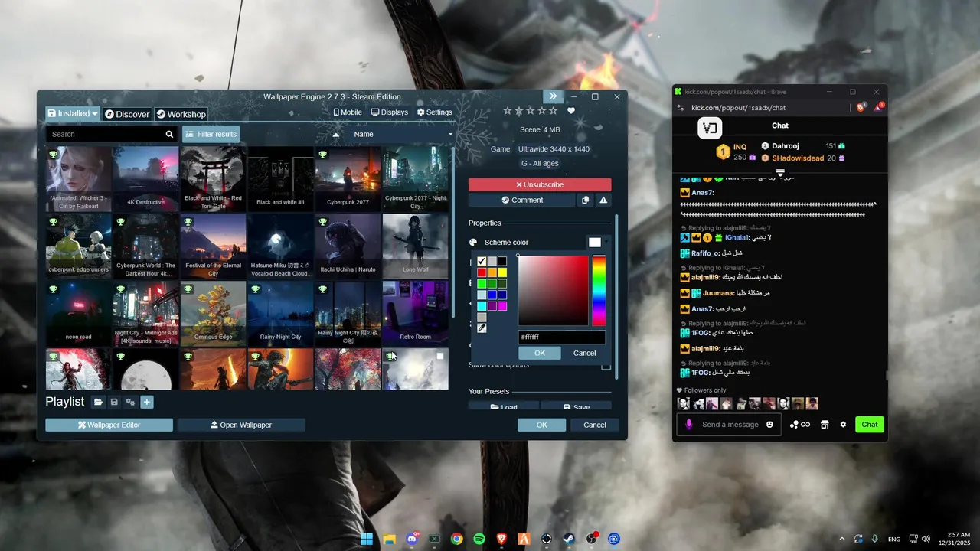Click the sort direction arrow icon
The image size is (980, 551).
click(x=336, y=134)
